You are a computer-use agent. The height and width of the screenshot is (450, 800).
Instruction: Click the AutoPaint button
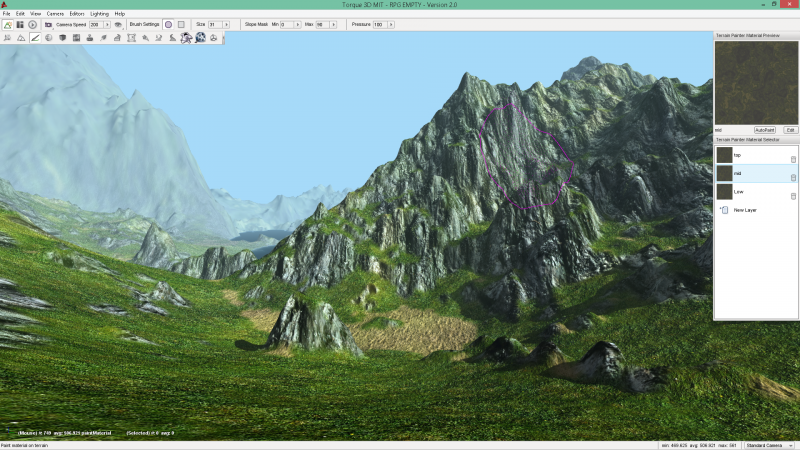[x=765, y=130]
